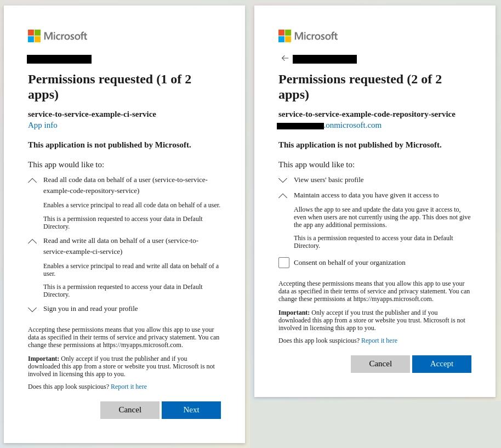Click the 'Consent on behalf of your organization' label
501x448 pixels.
point(350,263)
